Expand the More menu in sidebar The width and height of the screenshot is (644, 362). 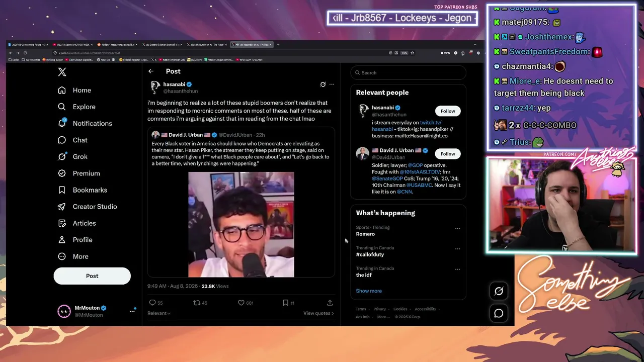click(73, 256)
